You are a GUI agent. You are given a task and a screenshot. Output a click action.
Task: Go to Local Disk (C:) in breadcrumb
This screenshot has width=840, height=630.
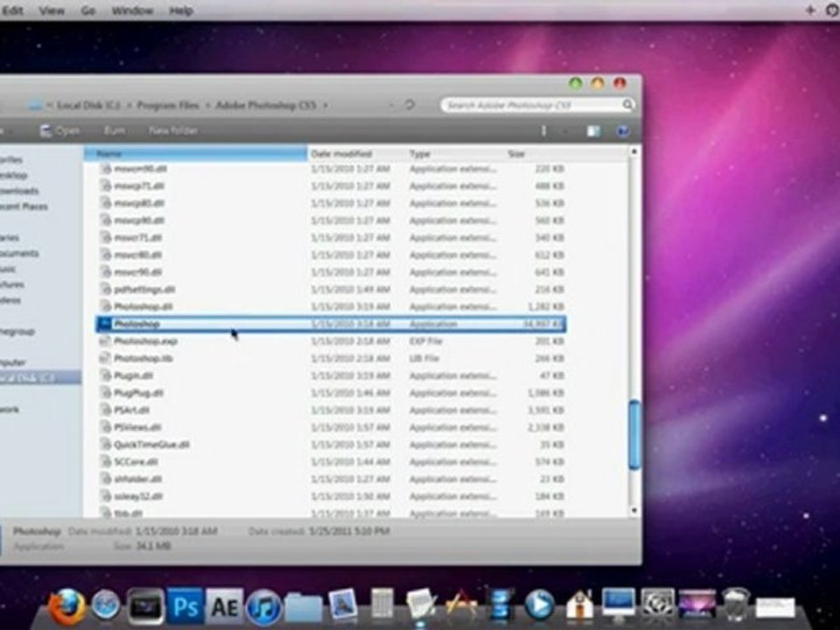coord(88,105)
